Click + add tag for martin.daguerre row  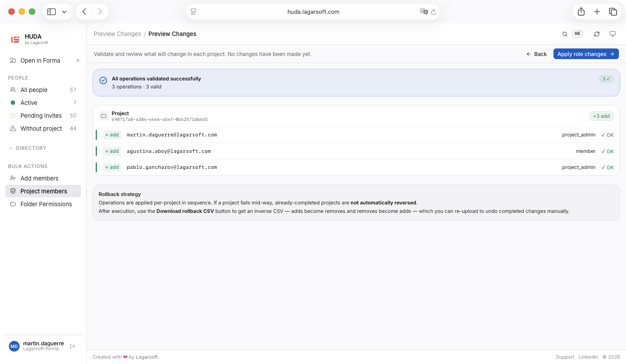(112, 135)
